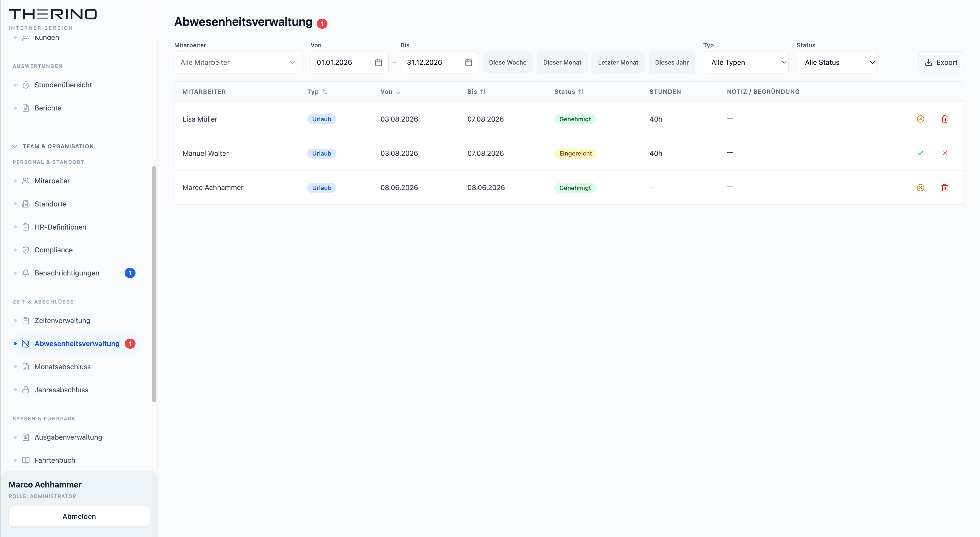Image resolution: width=980 pixels, height=537 pixels.
Task: Toggle sort direction on the Von column
Action: (x=390, y=92)
